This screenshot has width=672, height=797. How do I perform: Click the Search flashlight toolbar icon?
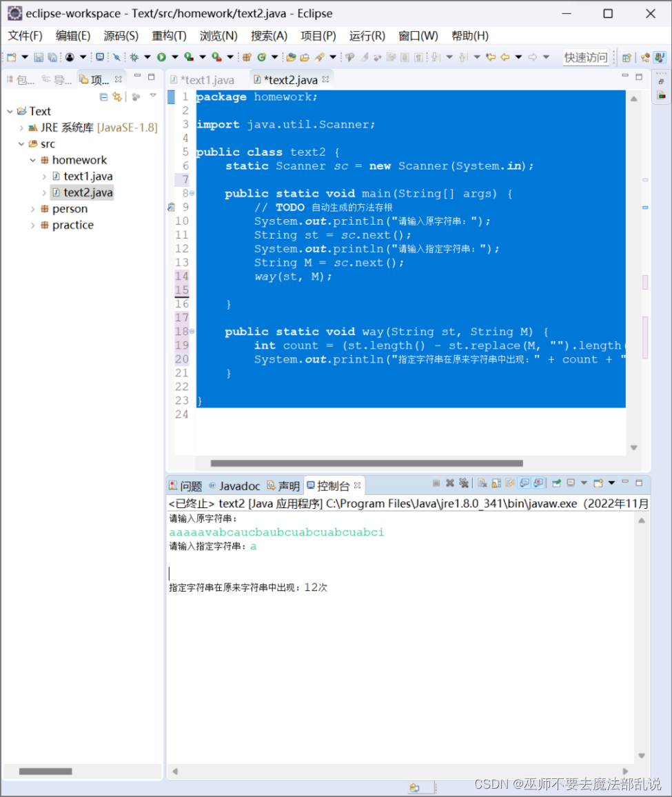[x=319, y=57]
